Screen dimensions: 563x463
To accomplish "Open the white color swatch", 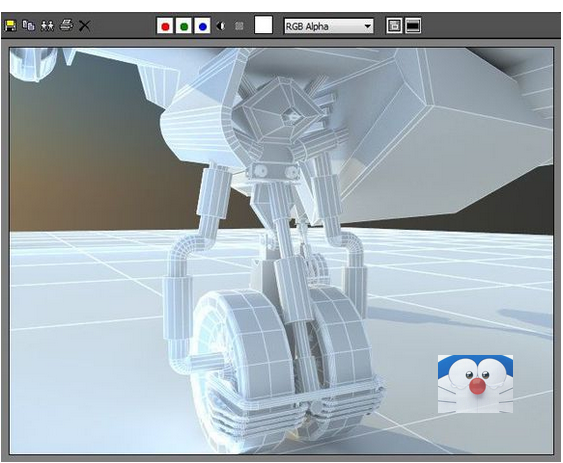I will pyautogui.click(x=263, y=25).
